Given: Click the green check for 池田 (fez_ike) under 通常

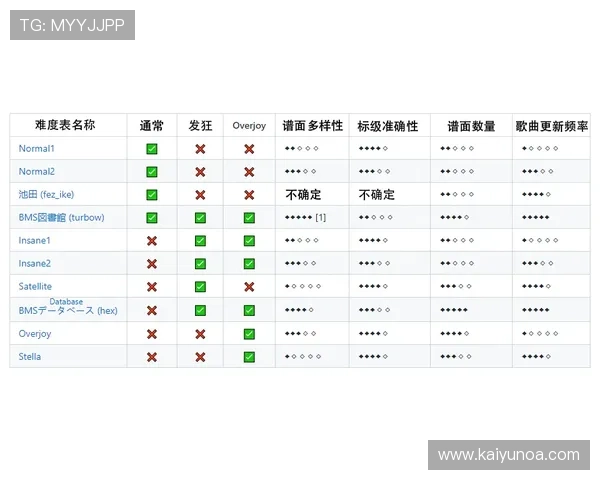Looking at the screenshot, I should 152,195.
